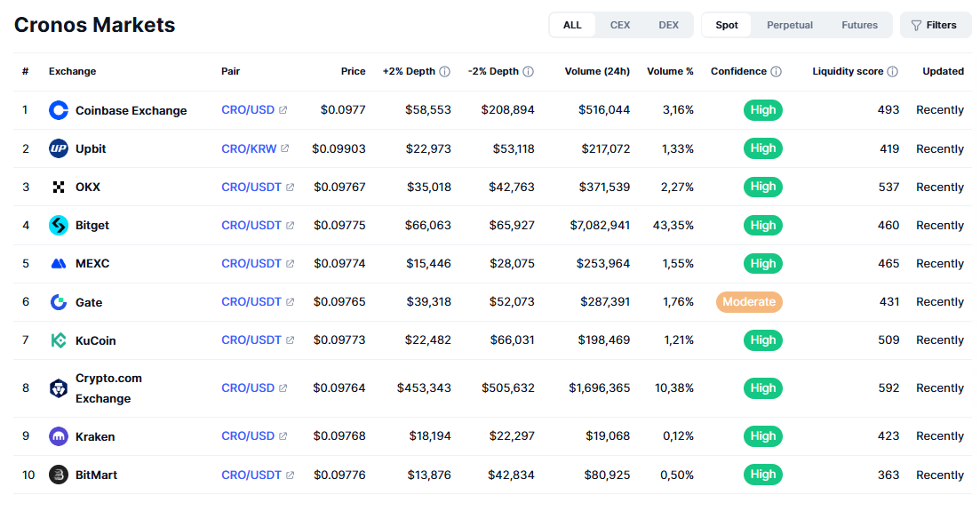Click the OKX logo icon
The image size is (980, 511).
(x=59, y=187)
